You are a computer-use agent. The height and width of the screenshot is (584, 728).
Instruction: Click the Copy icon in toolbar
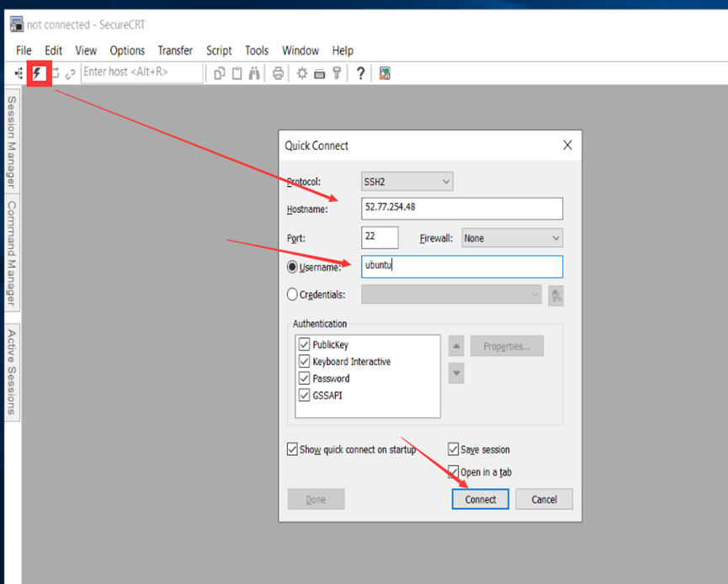(x=220, y=73)
